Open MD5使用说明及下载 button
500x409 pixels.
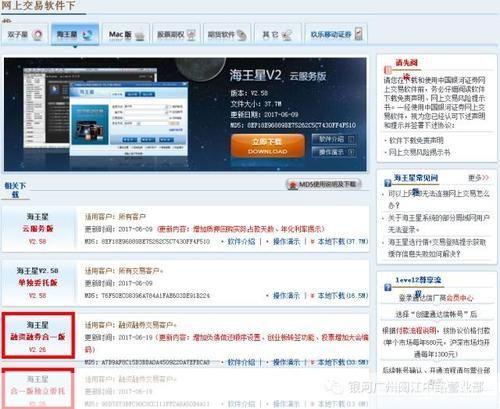[324, 184]
